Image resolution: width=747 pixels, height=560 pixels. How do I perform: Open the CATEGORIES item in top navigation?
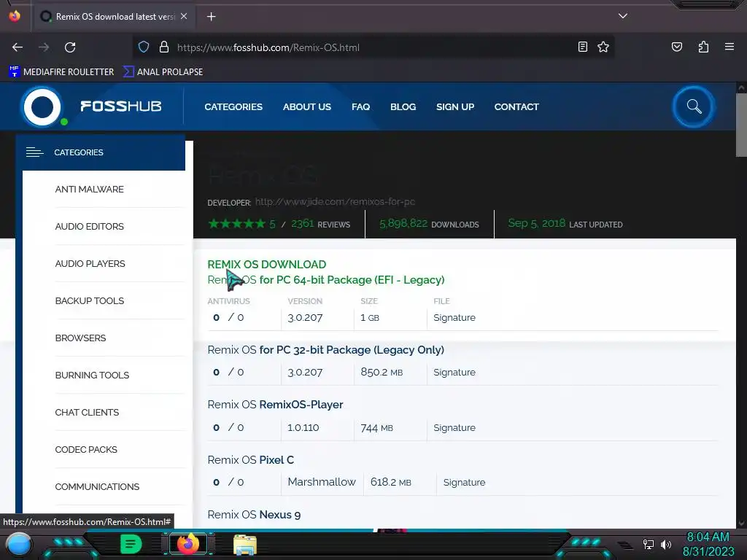pyautogui.click(x=233, y=106)
